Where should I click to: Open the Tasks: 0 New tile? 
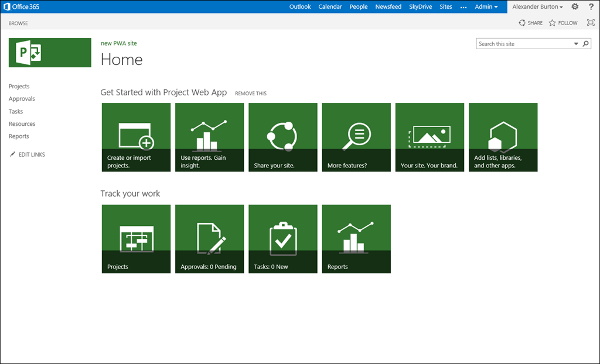coord(283,239)
